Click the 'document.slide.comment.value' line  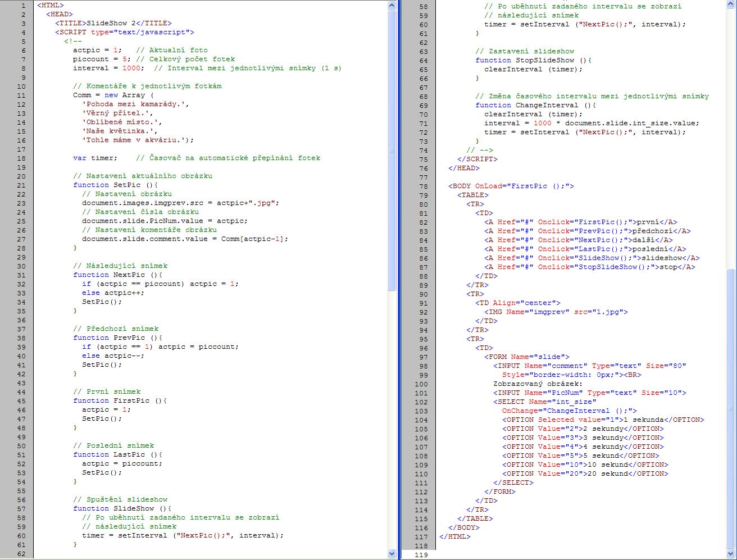pyautogui.click(x=185, y=239)
